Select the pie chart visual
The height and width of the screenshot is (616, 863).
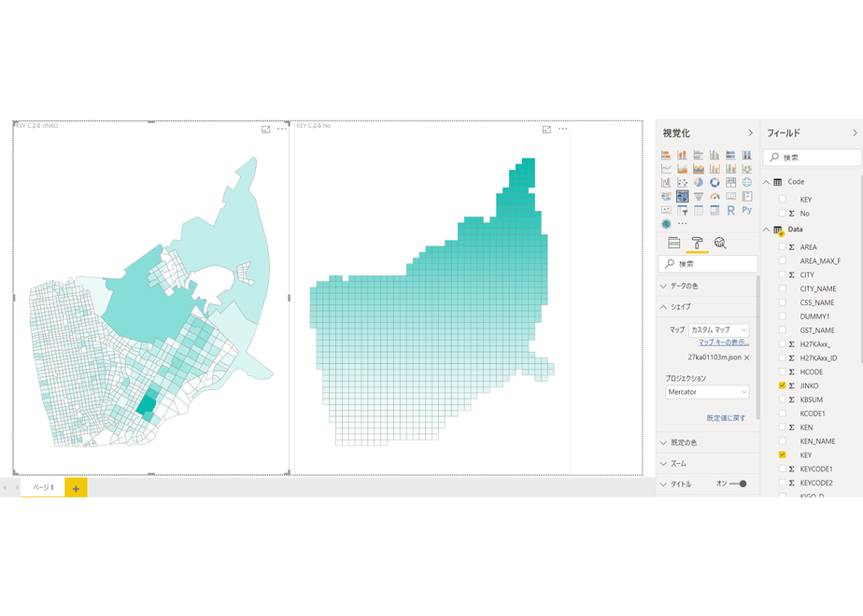(699, 183)
